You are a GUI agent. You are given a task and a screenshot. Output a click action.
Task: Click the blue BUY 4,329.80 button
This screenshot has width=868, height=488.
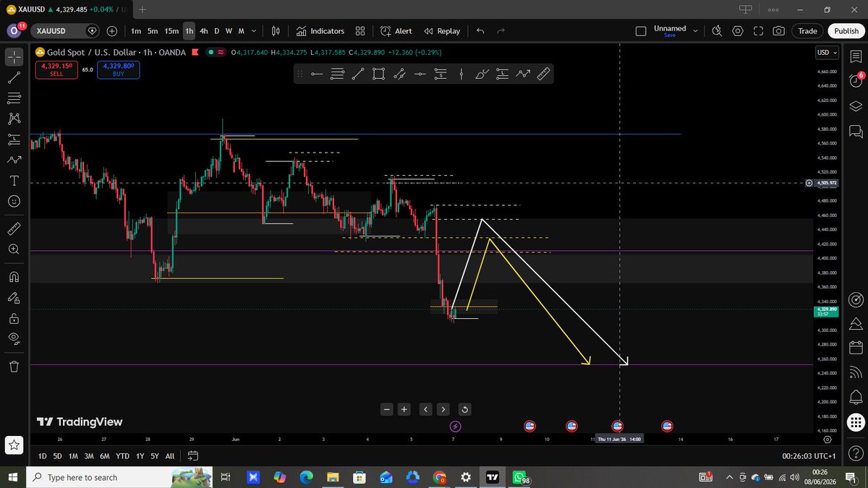[119, 69]
